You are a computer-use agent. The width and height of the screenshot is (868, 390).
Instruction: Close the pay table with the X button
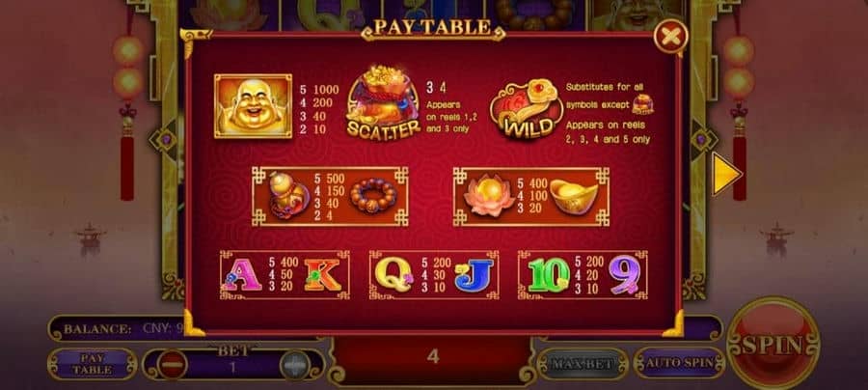pos(671,37)
